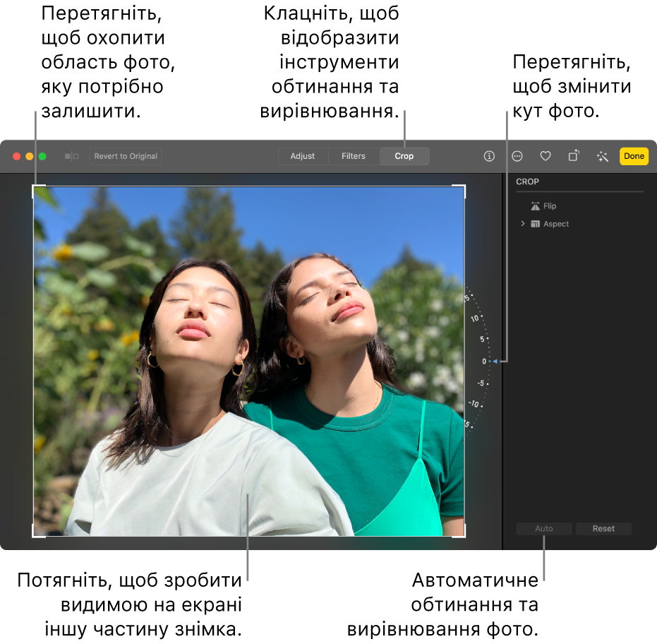Image resolution: width=657 pixels, height=644 pixels.
Task: Apply Auto Enhance magic wand
Action: click(602, 156)
